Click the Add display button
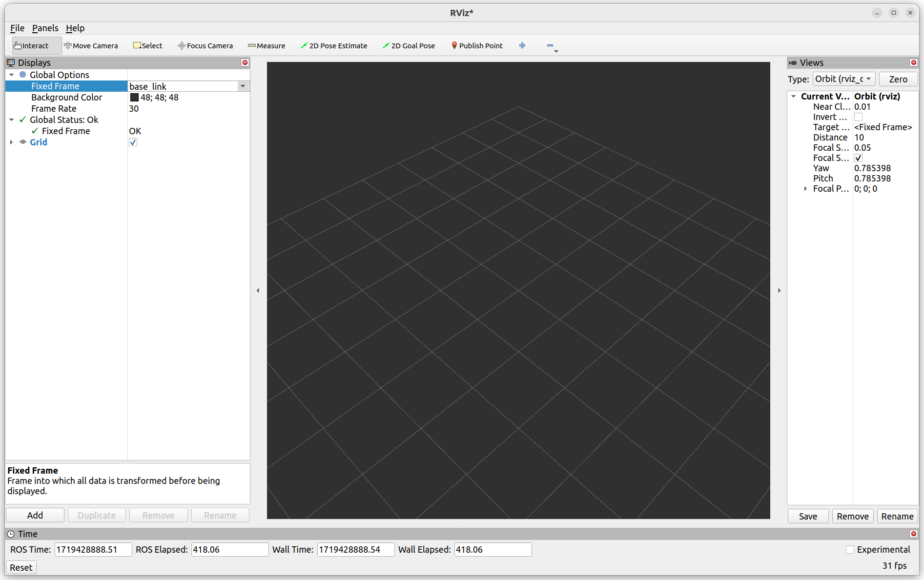This screenshot has height=580, width=924. click(35, 515)
